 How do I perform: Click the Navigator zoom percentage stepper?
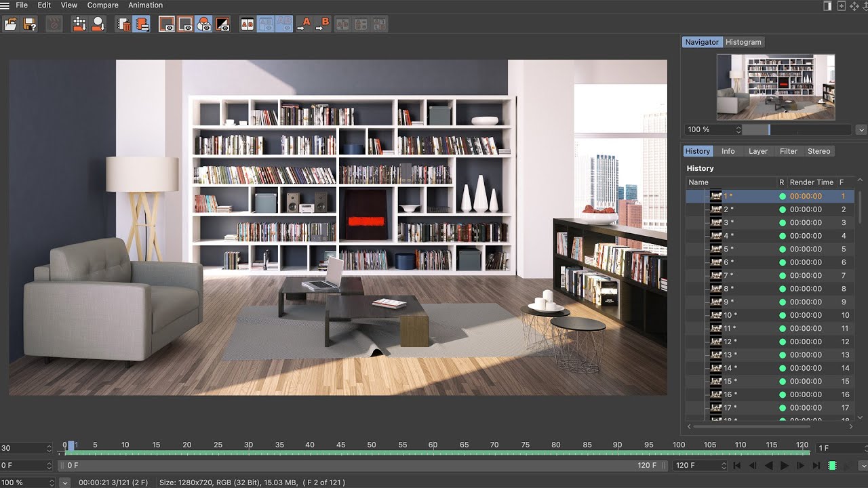coord(738,129)
